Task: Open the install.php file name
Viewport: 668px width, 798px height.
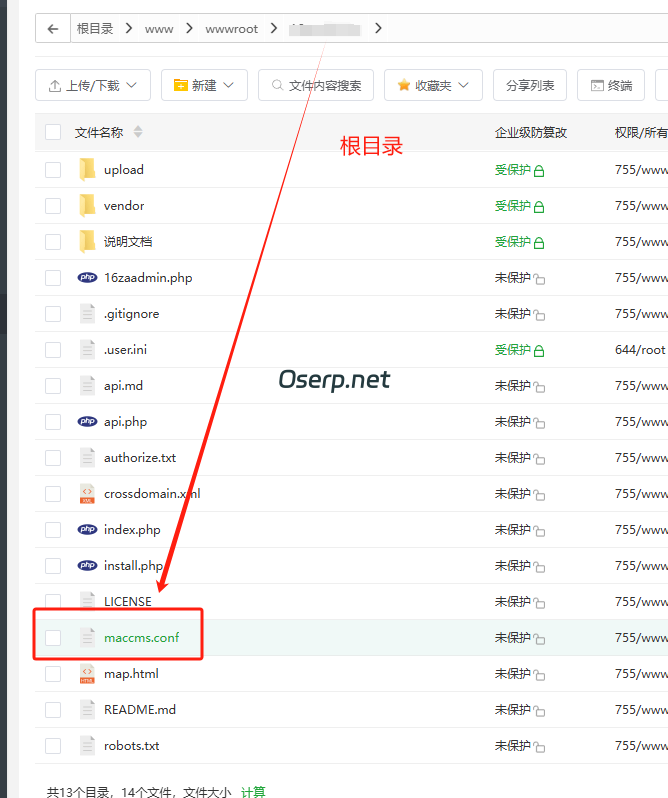Action: click(x=133, y=566)
